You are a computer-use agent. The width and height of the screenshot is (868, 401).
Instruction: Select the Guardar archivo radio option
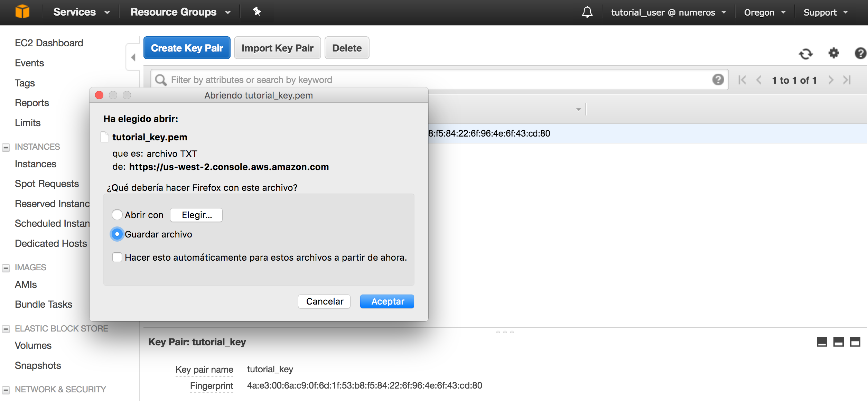(117, 234)
